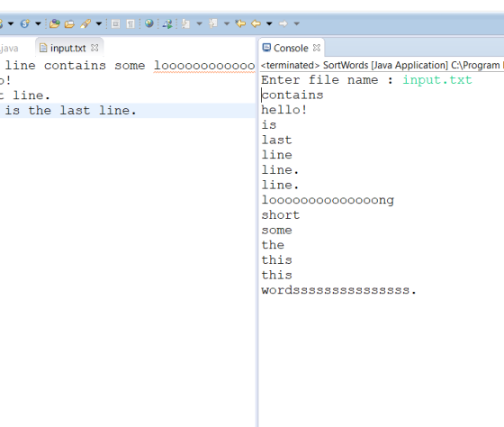Click the Launch run configuration icon beside the globe
Viewport: 504px width, 427px height.
(167, 23)
